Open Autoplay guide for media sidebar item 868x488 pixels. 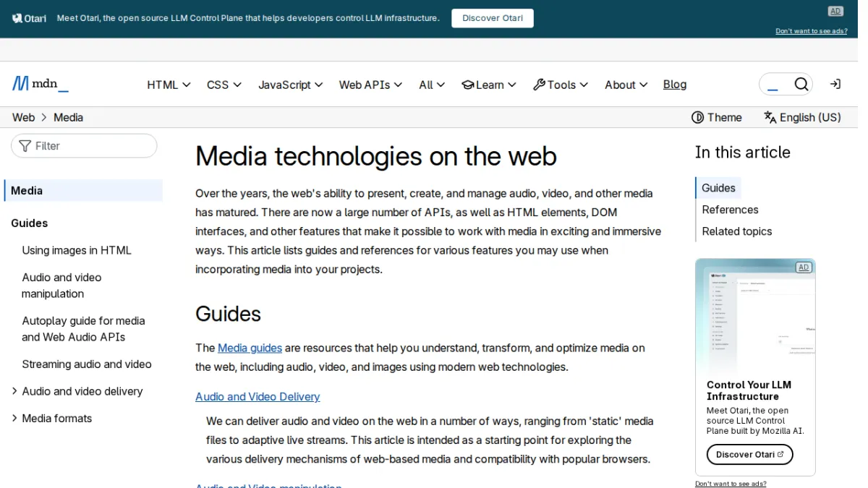pos(83,329)
